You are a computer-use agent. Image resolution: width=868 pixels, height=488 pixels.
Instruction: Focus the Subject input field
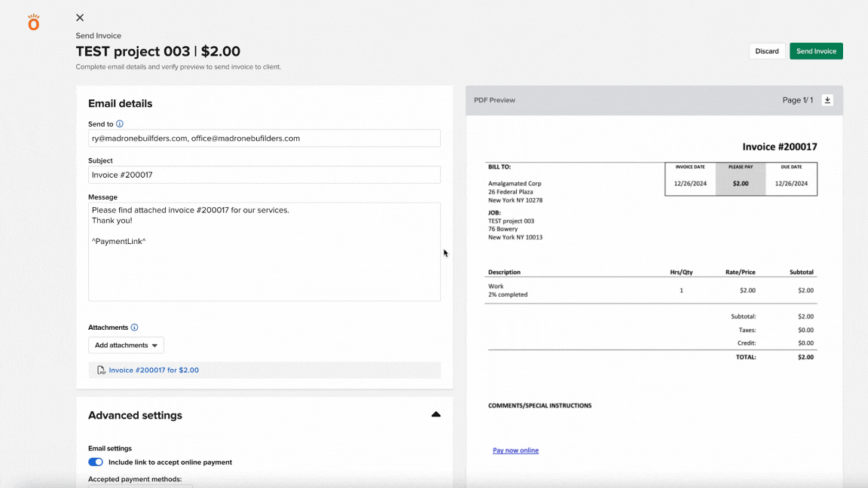click(264, 175)
